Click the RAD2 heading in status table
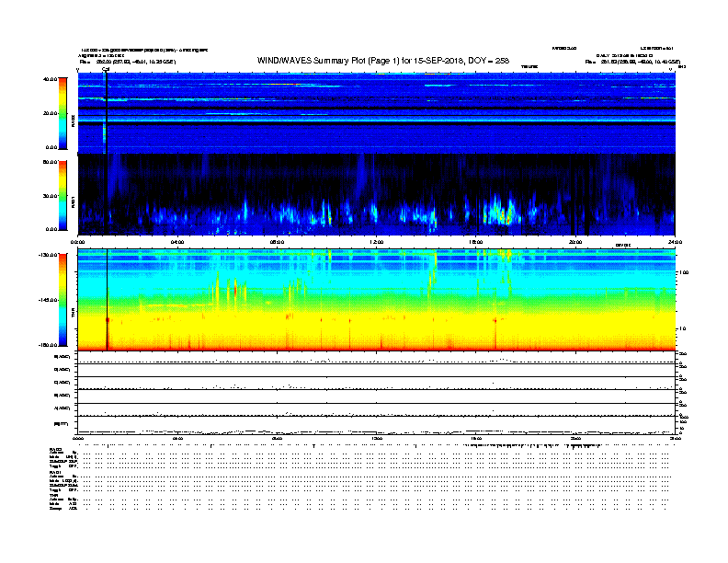The image size is (728, 563). [x=56, y=450]
